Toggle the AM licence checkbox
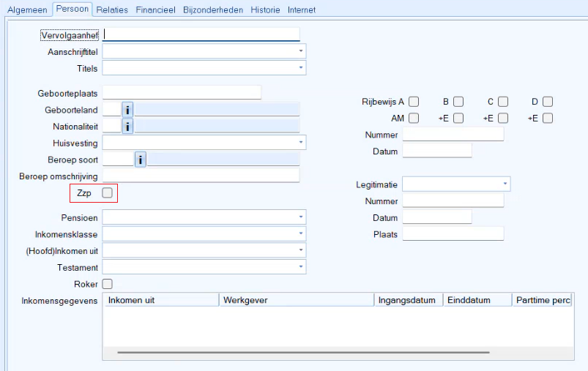Image resolution: width=588 pixels, height=371 pixels. [414, 118]
